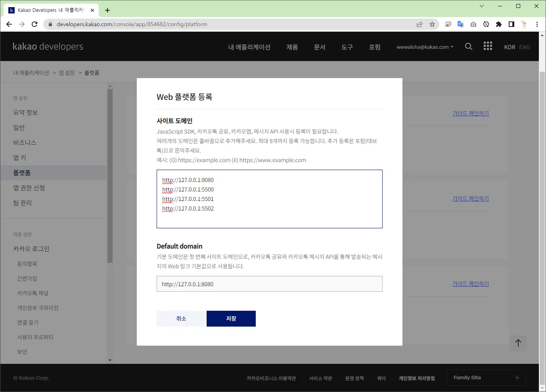Image resolution: width=546 pixels, height=392 pixels.
Task: Open 운영 정책 footer link
Action: [354, 378]
